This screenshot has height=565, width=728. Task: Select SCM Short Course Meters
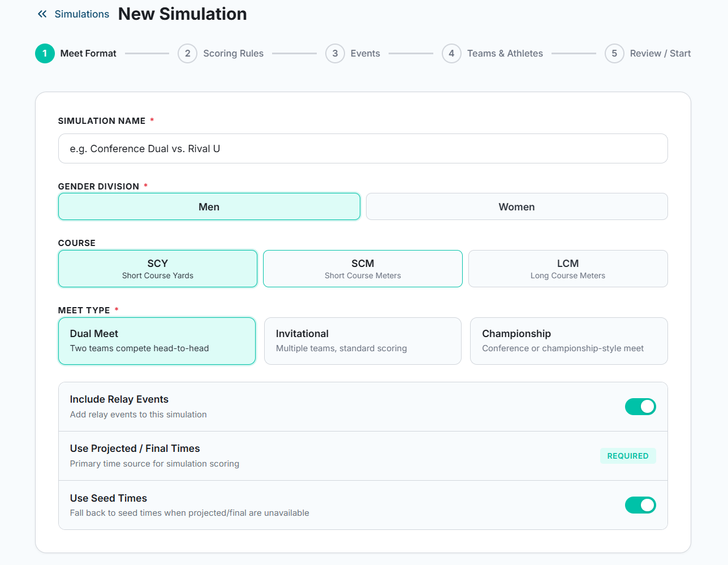point(363,268)
